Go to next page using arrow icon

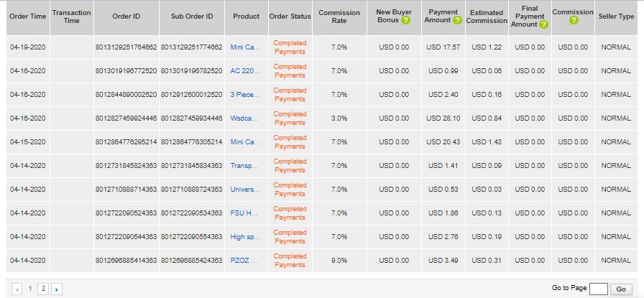tap(56, 289)
